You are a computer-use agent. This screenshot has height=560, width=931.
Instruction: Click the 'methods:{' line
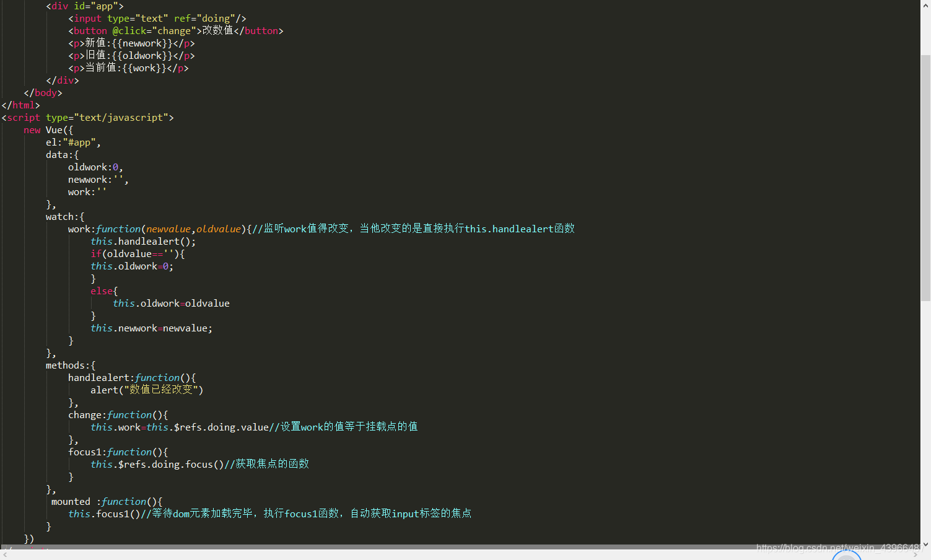tap(71, 365)
